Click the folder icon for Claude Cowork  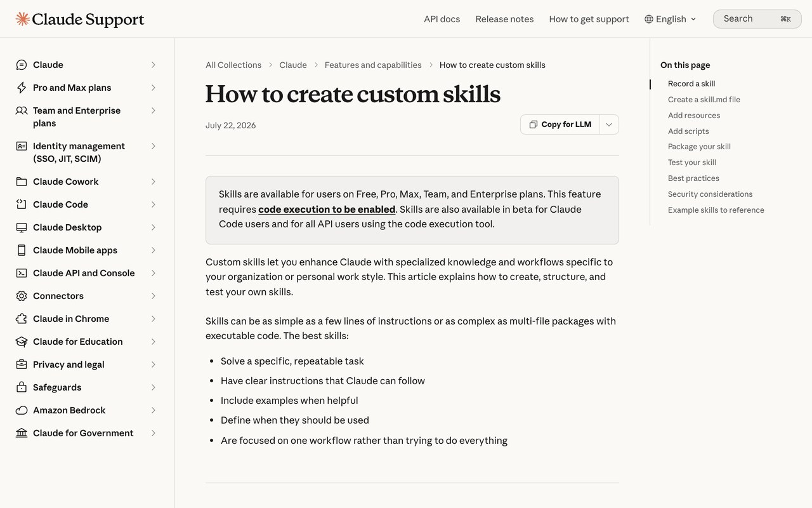[x=22, y=182]
